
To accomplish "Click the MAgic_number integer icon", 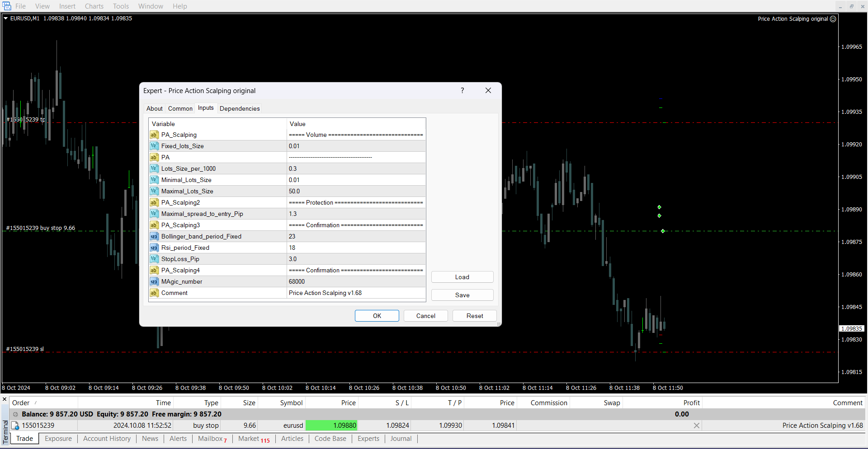I will (x=154, y=281).
